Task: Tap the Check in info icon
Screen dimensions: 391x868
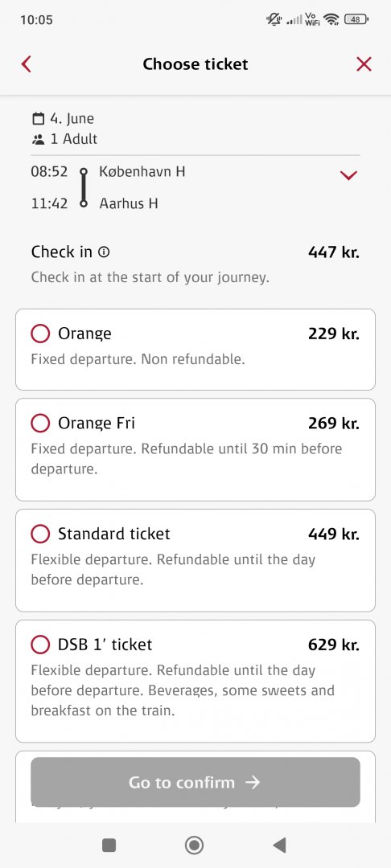Action: pos(104,252)
